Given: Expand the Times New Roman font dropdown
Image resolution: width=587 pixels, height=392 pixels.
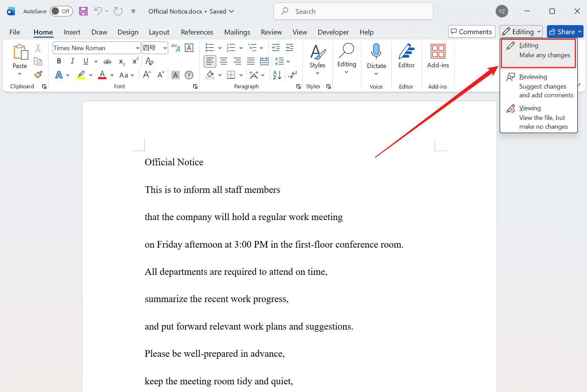Looking at the screenshot, I should click(x=137, y=48).
